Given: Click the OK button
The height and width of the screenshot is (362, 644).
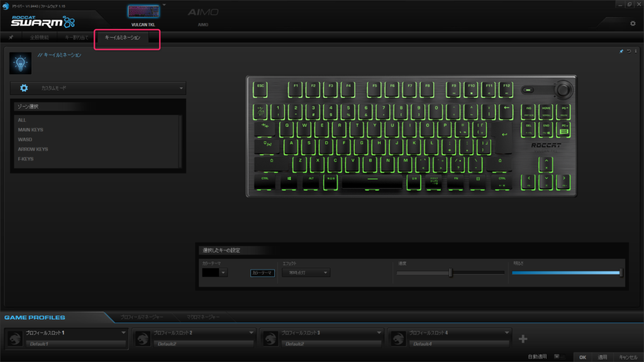Looking at the screenshot, I should pyautogui.click(x=582, y=357).
